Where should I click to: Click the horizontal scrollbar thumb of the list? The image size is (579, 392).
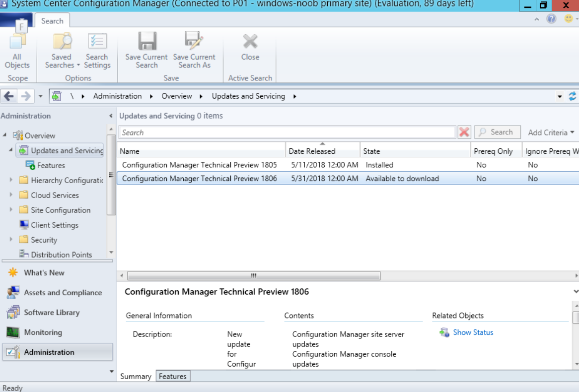pyautogui.click(x=254, y=276)
